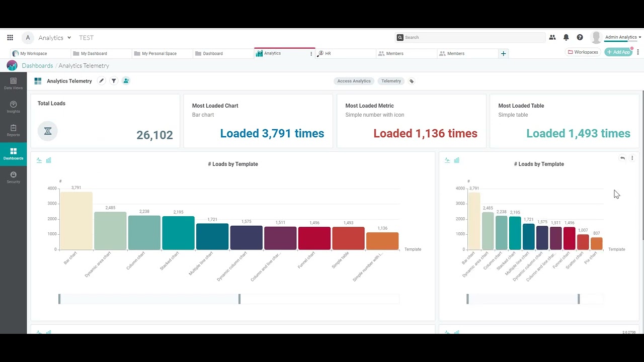Switch wide Loads chart to bar view
The width and height of the screenshot is (644, 362).
click(49, 160)
